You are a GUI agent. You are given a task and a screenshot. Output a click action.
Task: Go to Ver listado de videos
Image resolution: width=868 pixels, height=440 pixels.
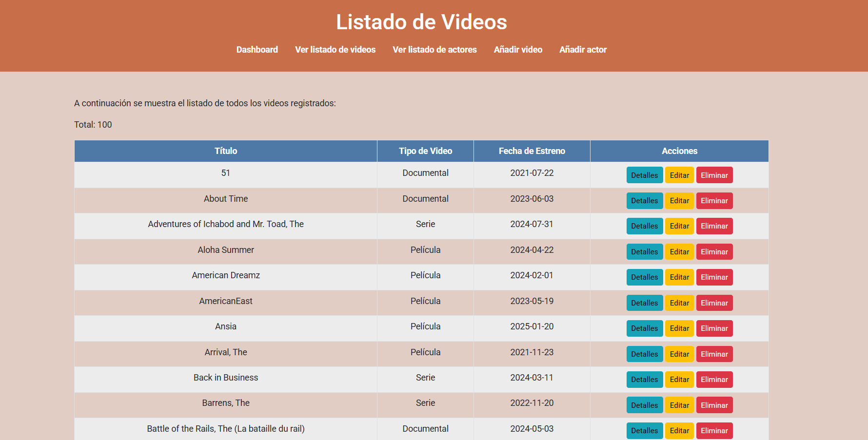[x=335, y=50]
